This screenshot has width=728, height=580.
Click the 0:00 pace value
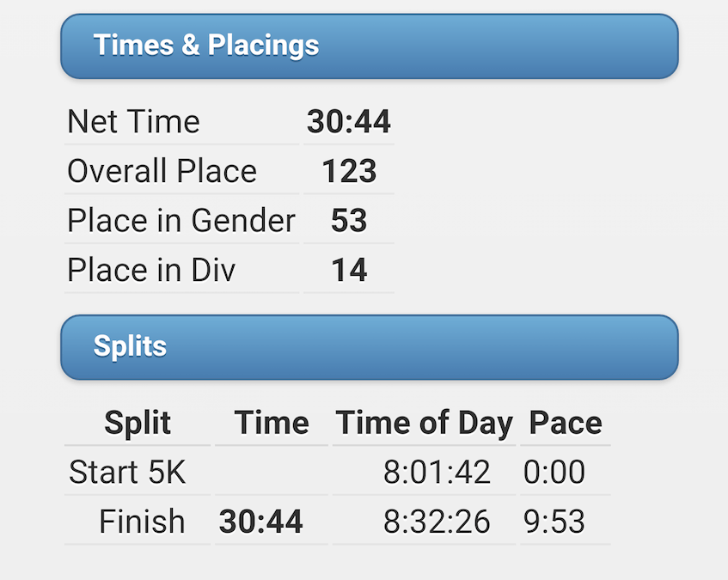coord(554,473)
